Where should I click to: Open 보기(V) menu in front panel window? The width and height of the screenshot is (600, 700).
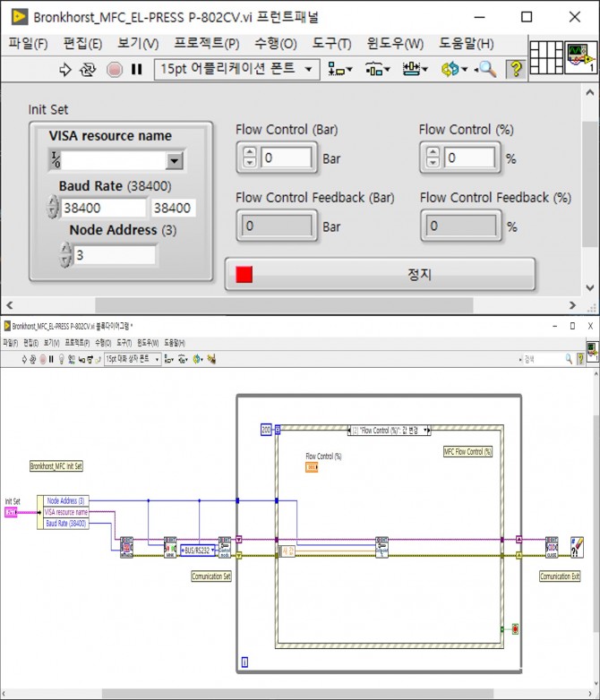point(138,44)
